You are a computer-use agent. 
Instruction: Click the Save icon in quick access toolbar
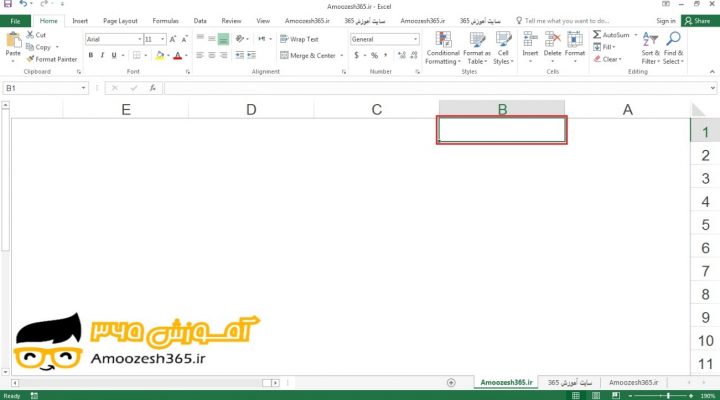point(8,4)
